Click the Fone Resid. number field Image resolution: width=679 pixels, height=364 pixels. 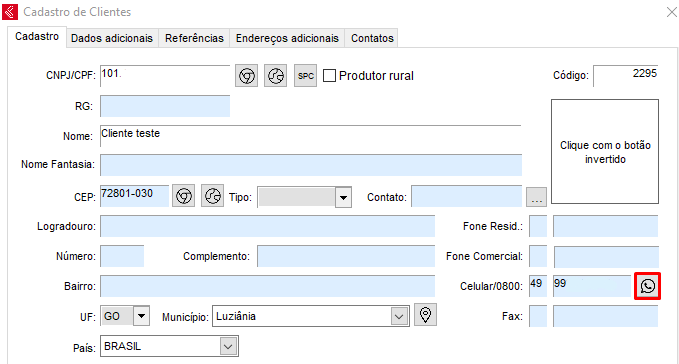point(606,226)
